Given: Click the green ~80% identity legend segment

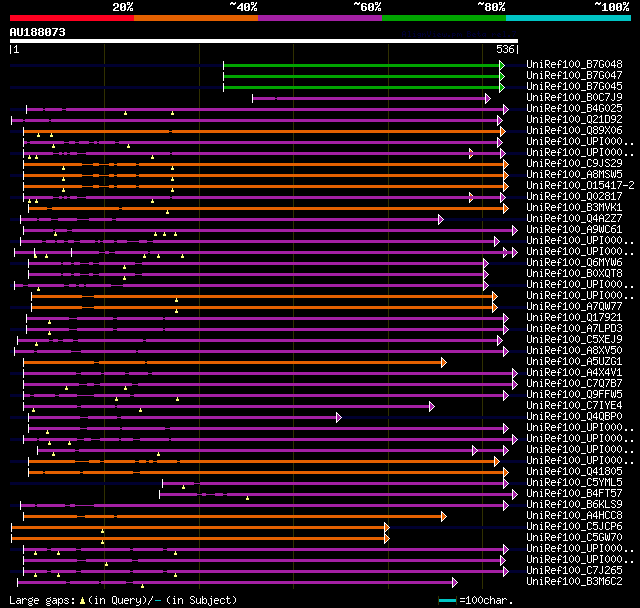Looking at the screenshot, I should pos(444,18).
